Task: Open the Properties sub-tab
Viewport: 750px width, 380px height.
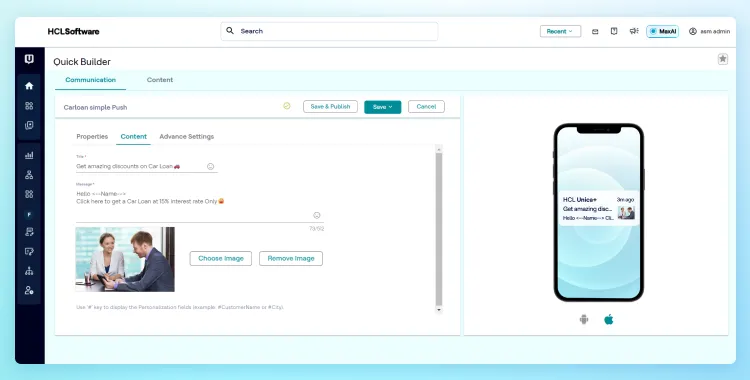Action: (92, 136)
